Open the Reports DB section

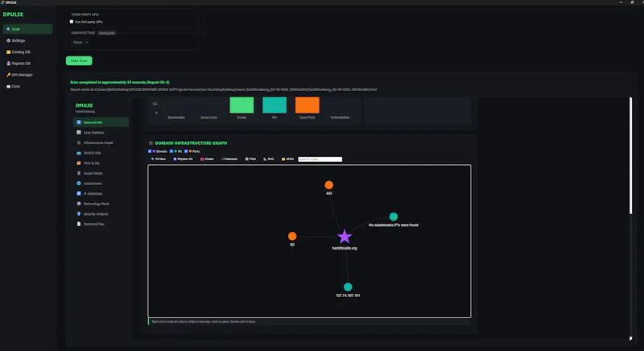coord(27,64)
